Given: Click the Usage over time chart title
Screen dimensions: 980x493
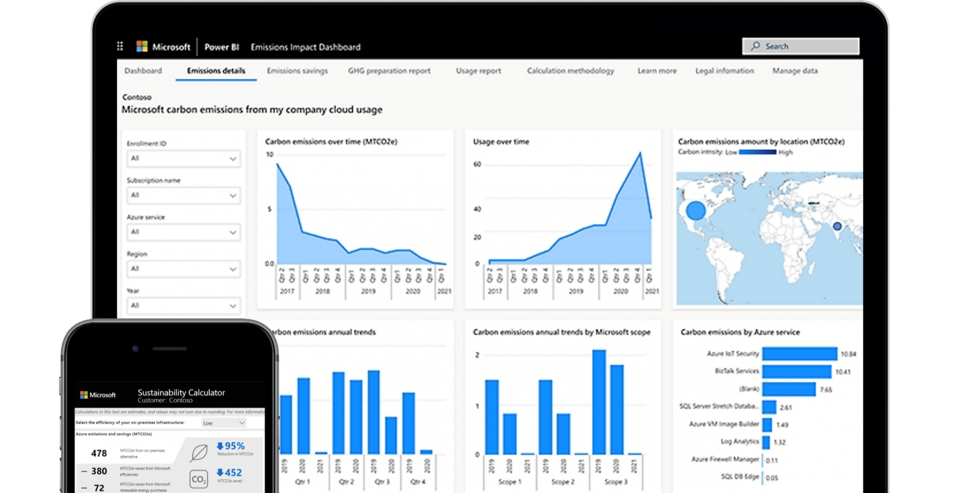Looking at the screenshot, I should click(x=501, y=142).
